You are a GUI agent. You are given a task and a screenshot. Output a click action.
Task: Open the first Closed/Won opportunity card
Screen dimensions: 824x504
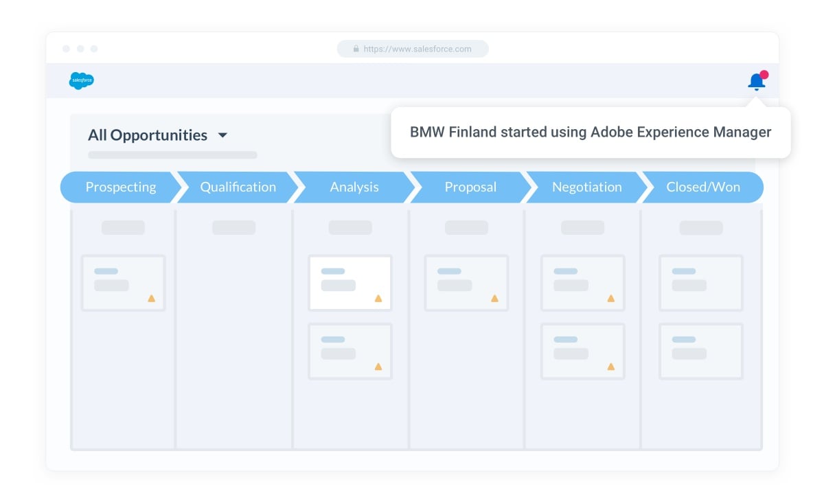coord(700,283)
